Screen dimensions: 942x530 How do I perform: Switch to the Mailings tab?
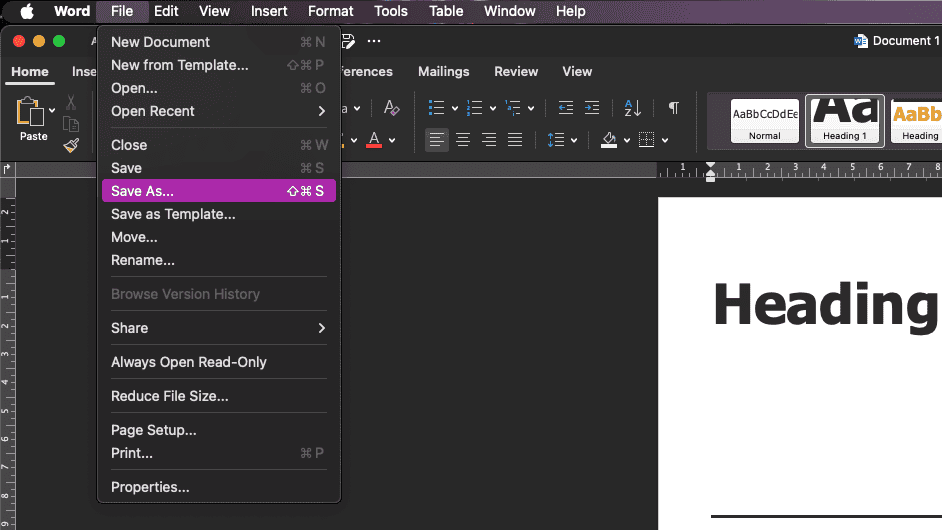coord(443,72)
